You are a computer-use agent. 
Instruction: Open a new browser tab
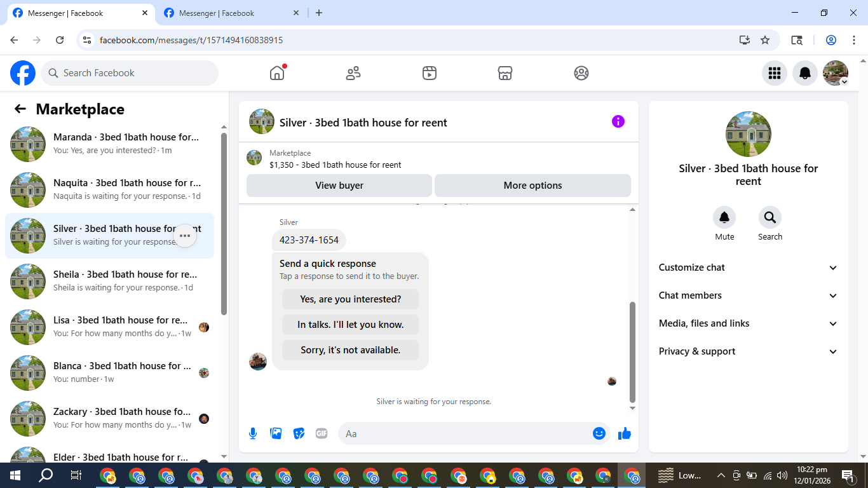coord(319,13)
